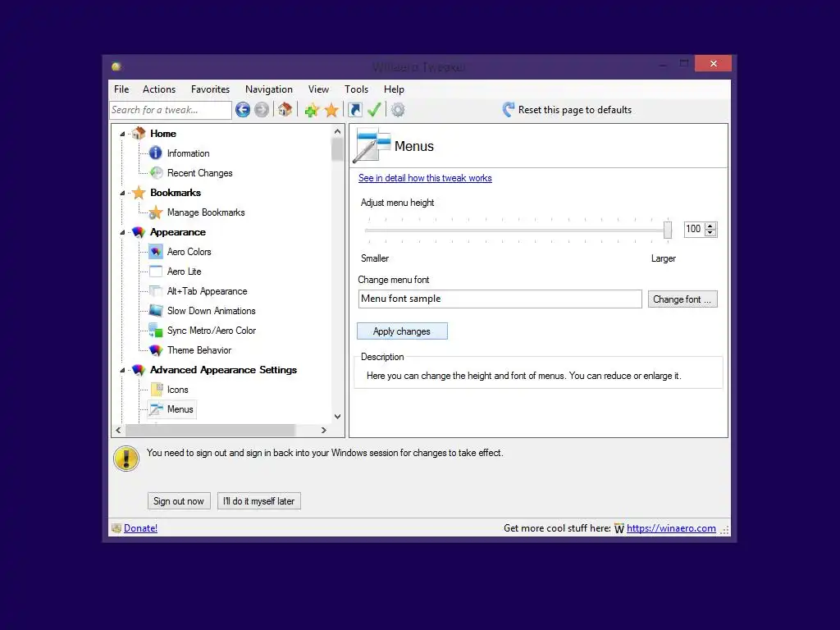Click the Aero Lite window icon
840x630 pixels.
(156, 271)
